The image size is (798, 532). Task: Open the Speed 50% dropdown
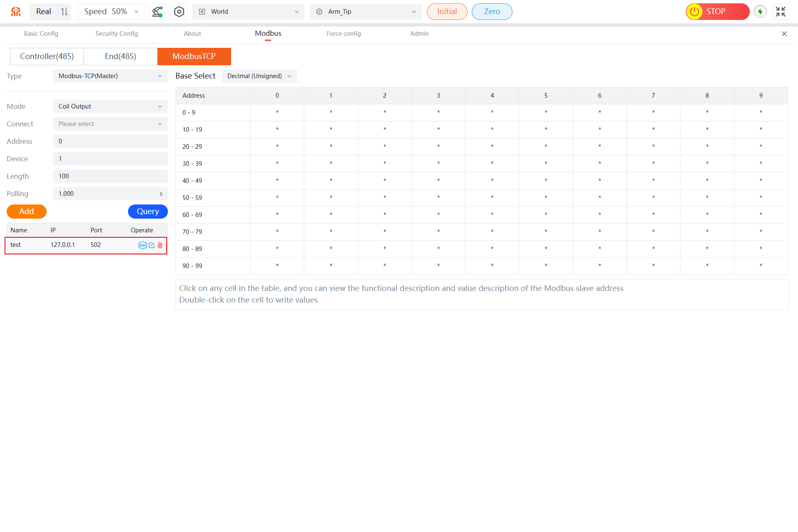tap(111, 12)
